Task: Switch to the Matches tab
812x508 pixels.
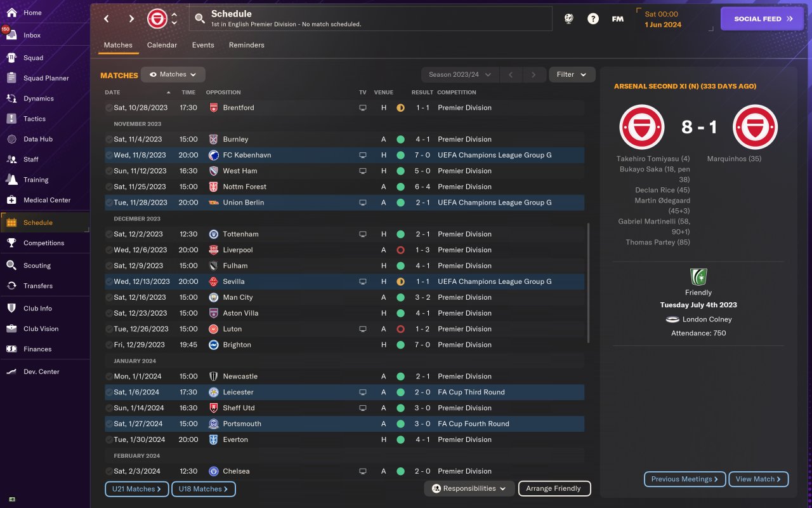Action: coord(118,46)
